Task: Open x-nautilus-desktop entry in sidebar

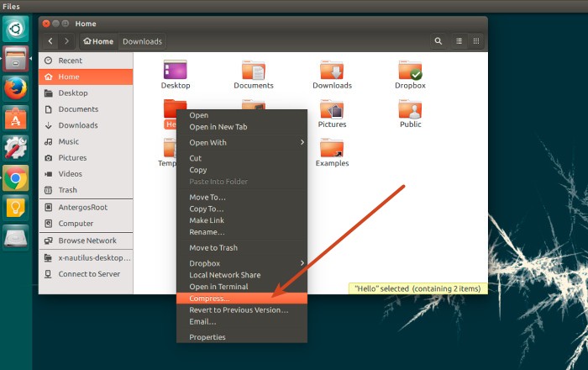Action: tap(86, 258)
